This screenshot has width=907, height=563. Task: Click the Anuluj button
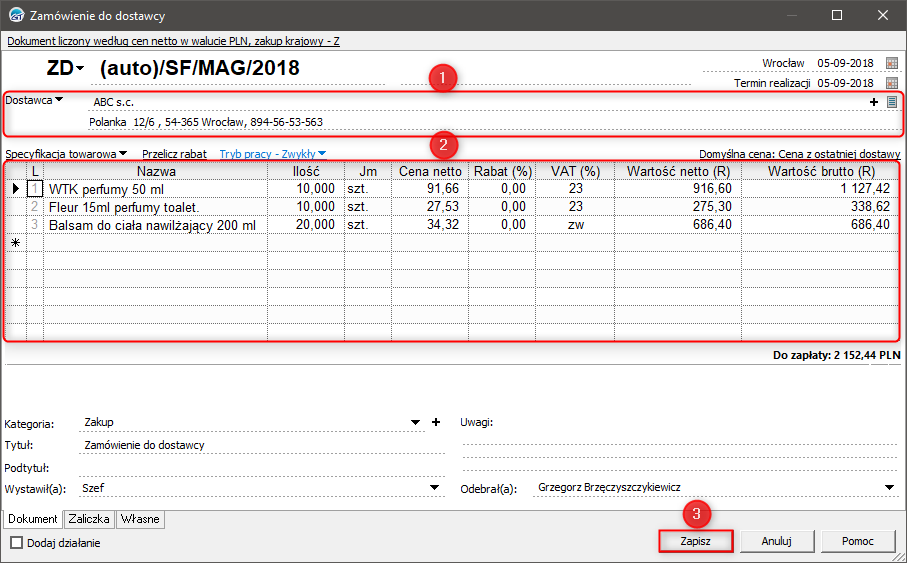[776, 541]
